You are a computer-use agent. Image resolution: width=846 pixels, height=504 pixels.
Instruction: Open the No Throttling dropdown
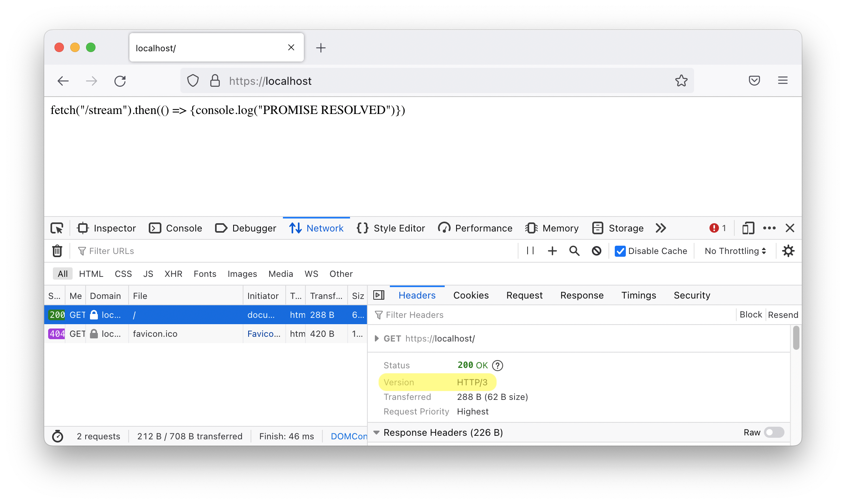[x=734, y=251]
